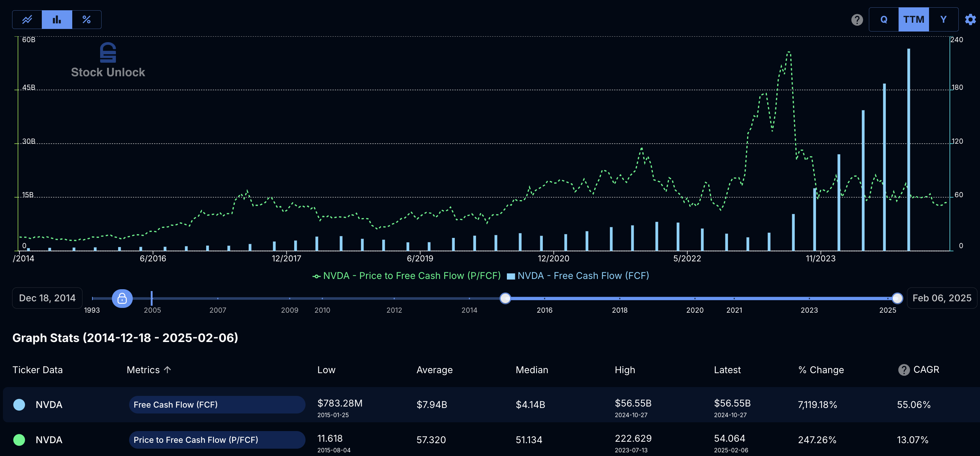This screenshot has height=456, width=980.
Task: Click the Ticker Data column header
Action: point(38,369)
